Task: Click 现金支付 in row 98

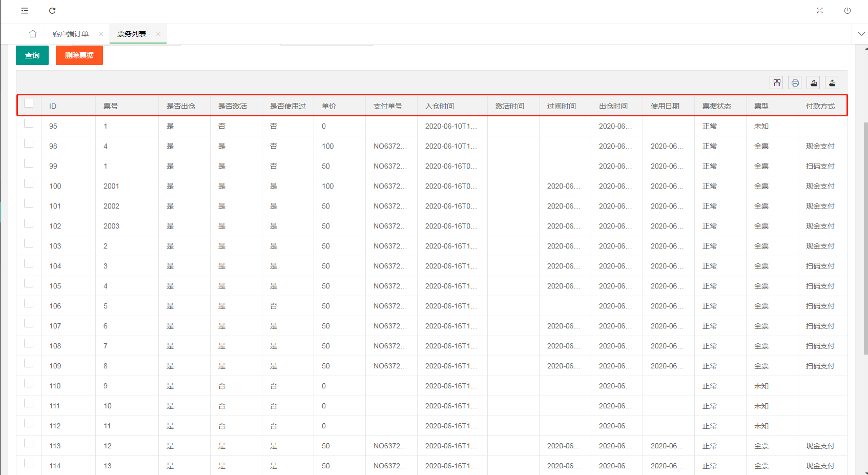Action: (x=820, y=146)
